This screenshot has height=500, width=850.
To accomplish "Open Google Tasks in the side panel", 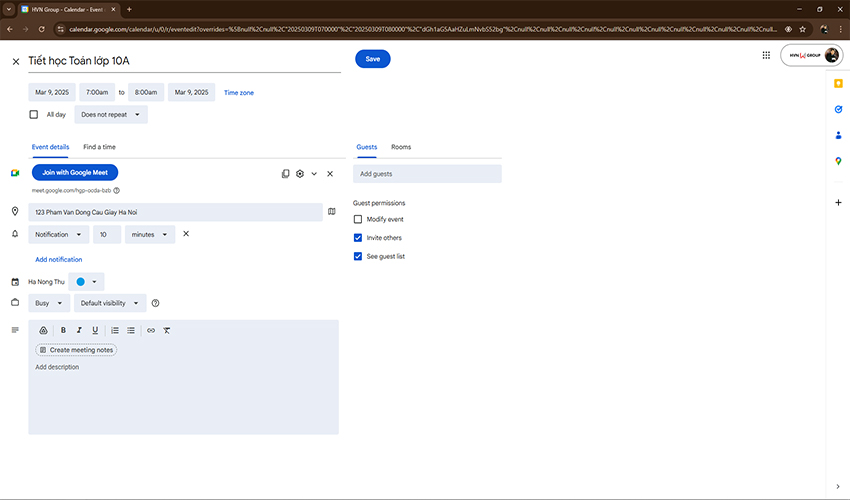I will [x=838, y=110].
